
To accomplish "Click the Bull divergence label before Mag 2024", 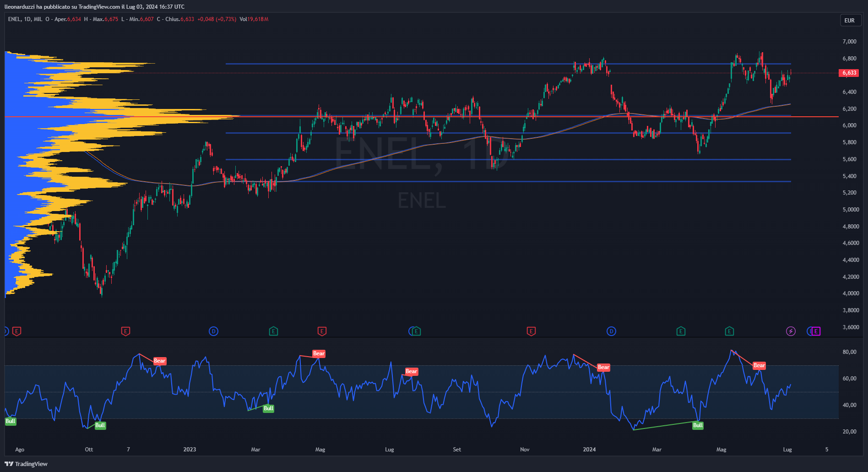I will (698, 425).
